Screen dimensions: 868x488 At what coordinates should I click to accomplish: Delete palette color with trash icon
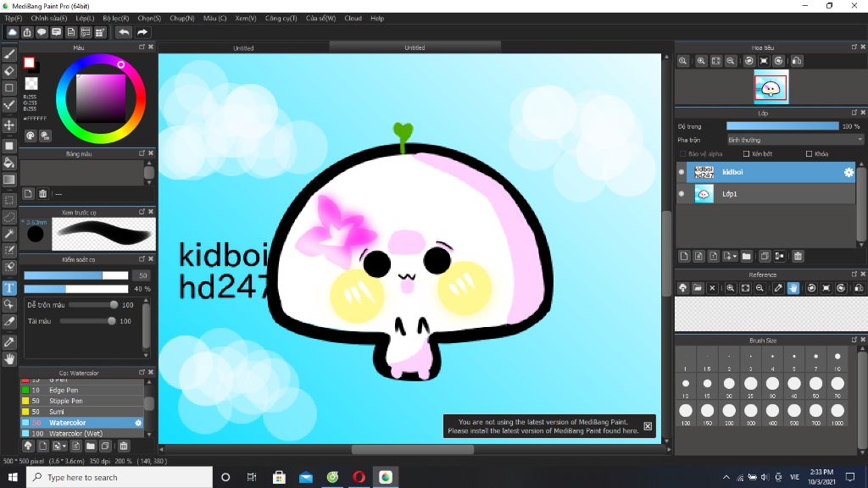(x=42, y=194)
